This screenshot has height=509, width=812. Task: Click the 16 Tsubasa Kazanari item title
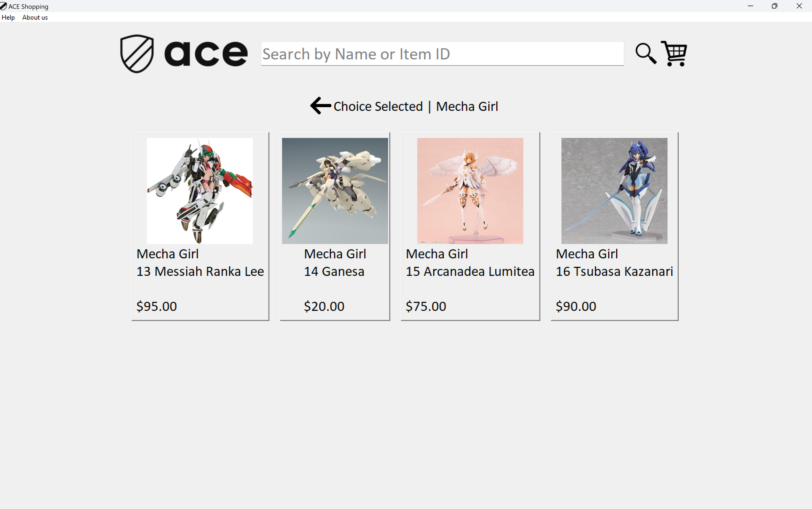coord(614,271)
